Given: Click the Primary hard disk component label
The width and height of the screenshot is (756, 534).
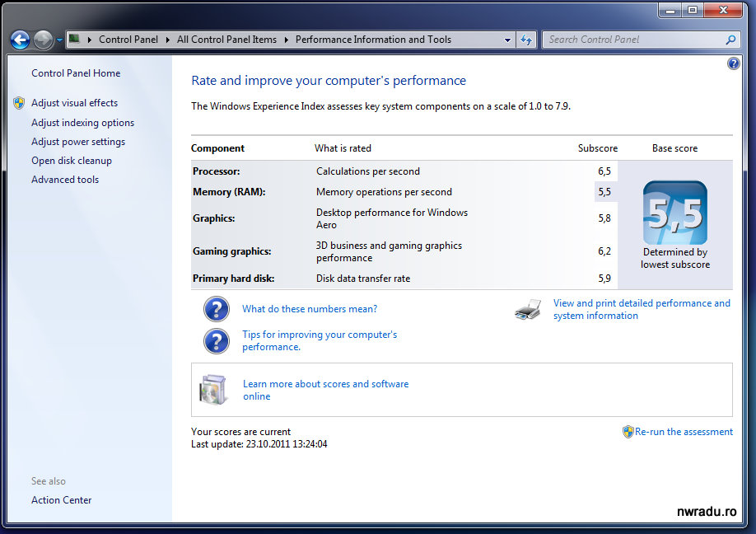Looking at the screenshot, I should pos(233,279).
